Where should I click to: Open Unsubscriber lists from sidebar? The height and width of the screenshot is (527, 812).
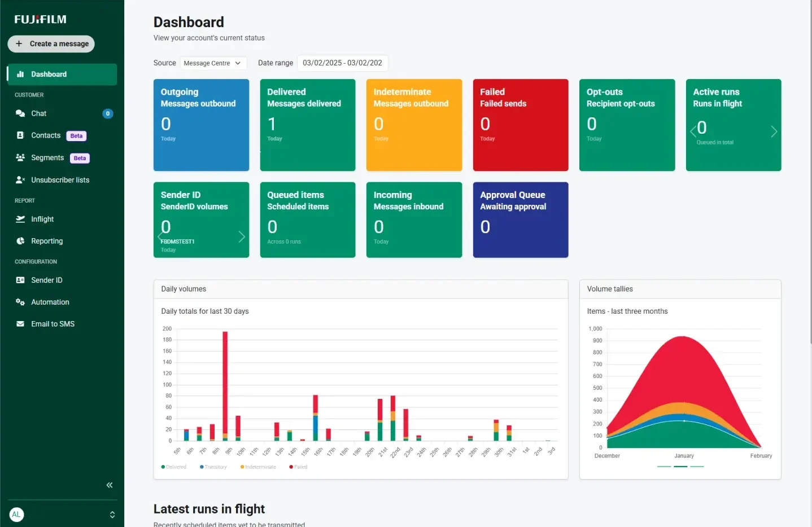pos(60,180)
